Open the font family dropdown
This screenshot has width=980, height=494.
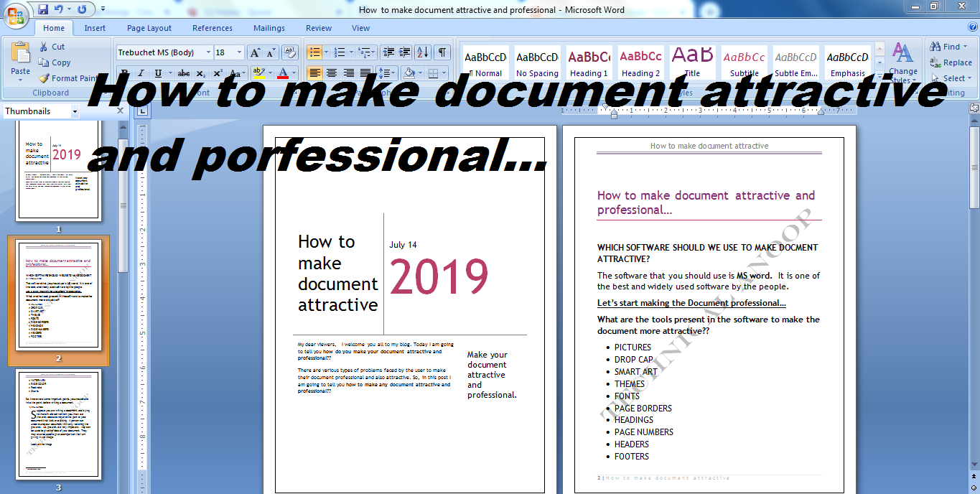tap(208, 52)
